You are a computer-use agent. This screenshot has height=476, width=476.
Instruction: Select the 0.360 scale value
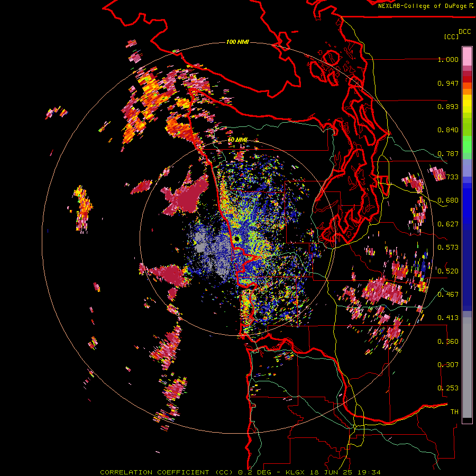point(448,342)
